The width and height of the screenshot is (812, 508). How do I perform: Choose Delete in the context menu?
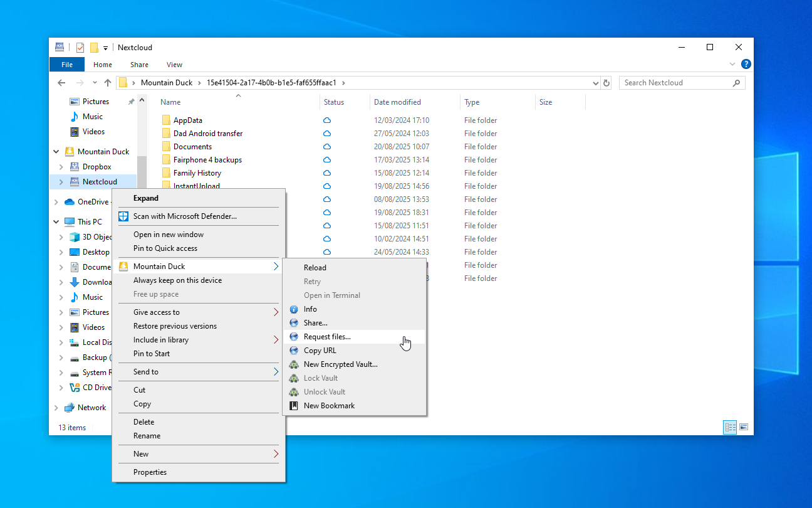pyautogui.click(x=199, y=422)
